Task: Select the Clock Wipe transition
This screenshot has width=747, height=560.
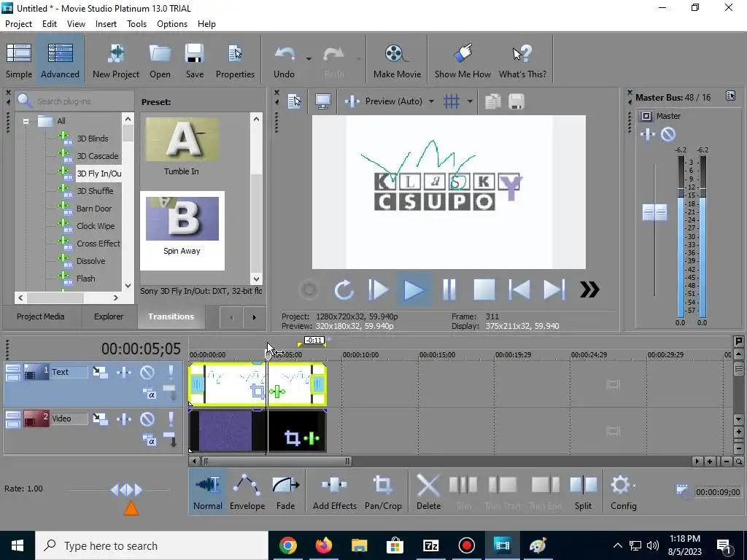Action: point(96,226)
